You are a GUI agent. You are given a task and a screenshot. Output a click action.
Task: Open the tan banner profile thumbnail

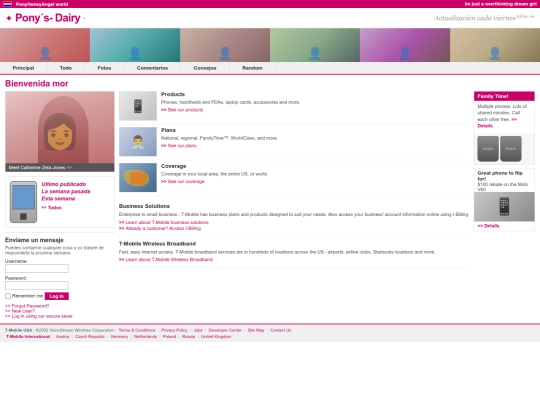point(495,45)
